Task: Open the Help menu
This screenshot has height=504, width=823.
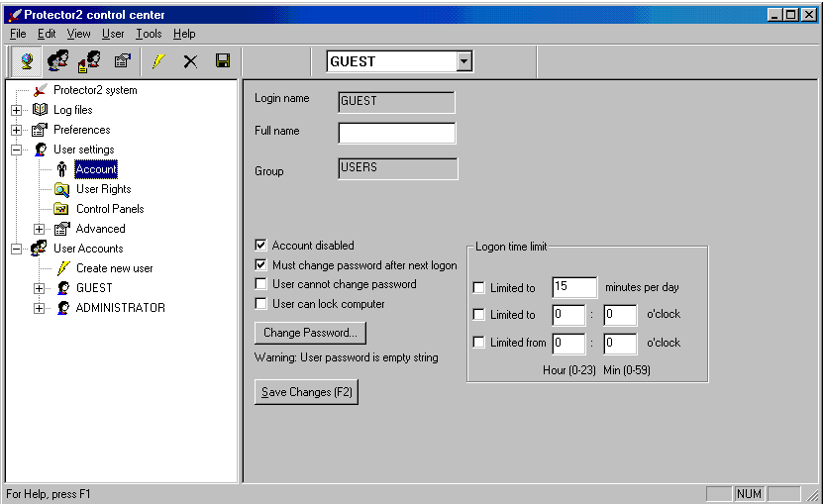Action: point(184,34)
